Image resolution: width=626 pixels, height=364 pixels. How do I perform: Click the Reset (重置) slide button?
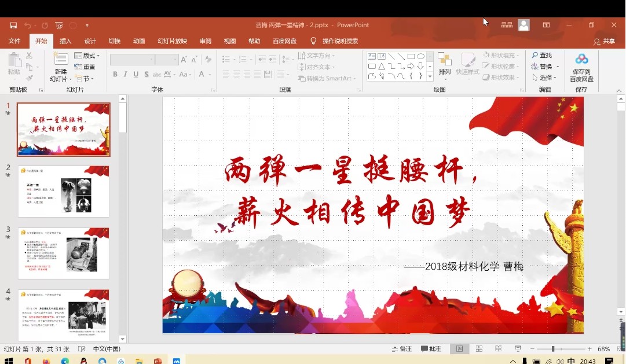[x=85, y=67]
